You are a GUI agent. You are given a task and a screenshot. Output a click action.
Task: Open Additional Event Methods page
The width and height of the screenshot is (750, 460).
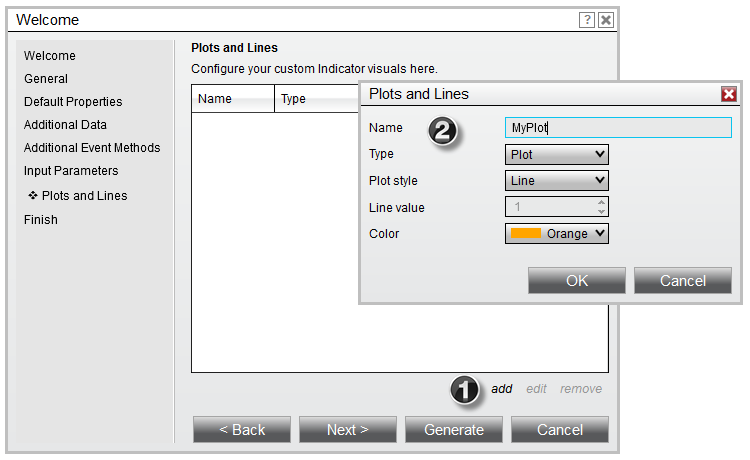92,148
